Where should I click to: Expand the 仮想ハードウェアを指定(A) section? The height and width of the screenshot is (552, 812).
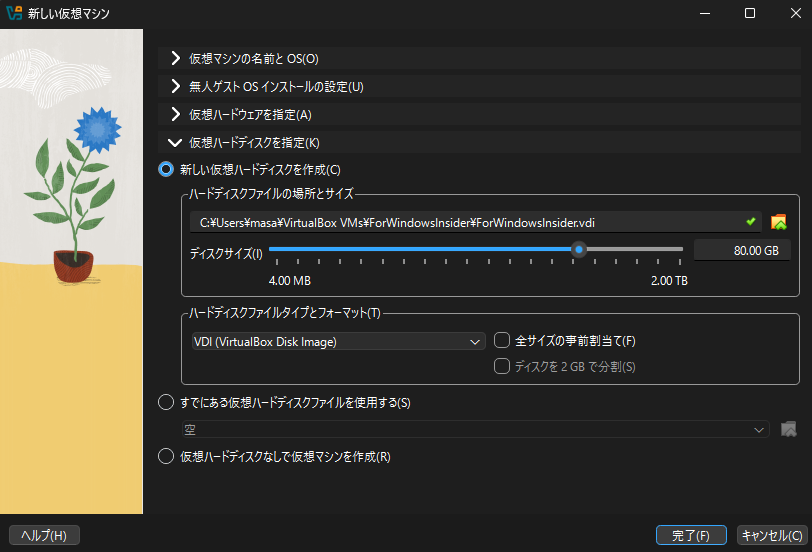(x=479, y=114)
